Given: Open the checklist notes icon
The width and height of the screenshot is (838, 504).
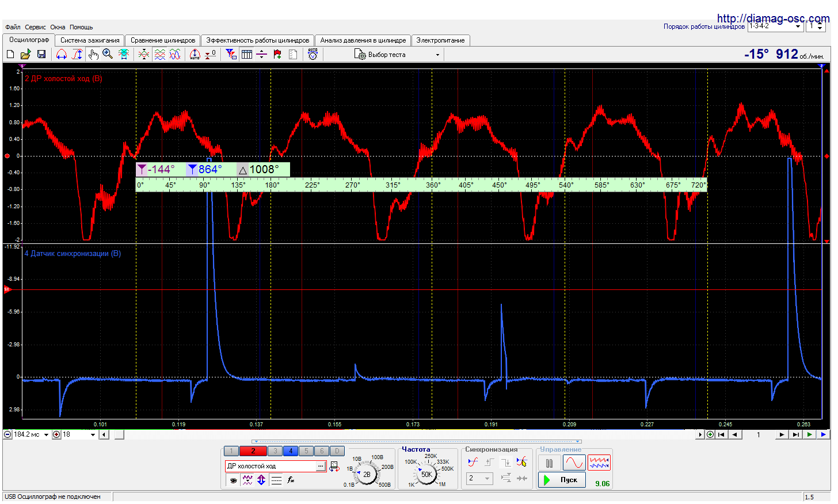Looking at the screenshot, I should (x=293, y=54).
